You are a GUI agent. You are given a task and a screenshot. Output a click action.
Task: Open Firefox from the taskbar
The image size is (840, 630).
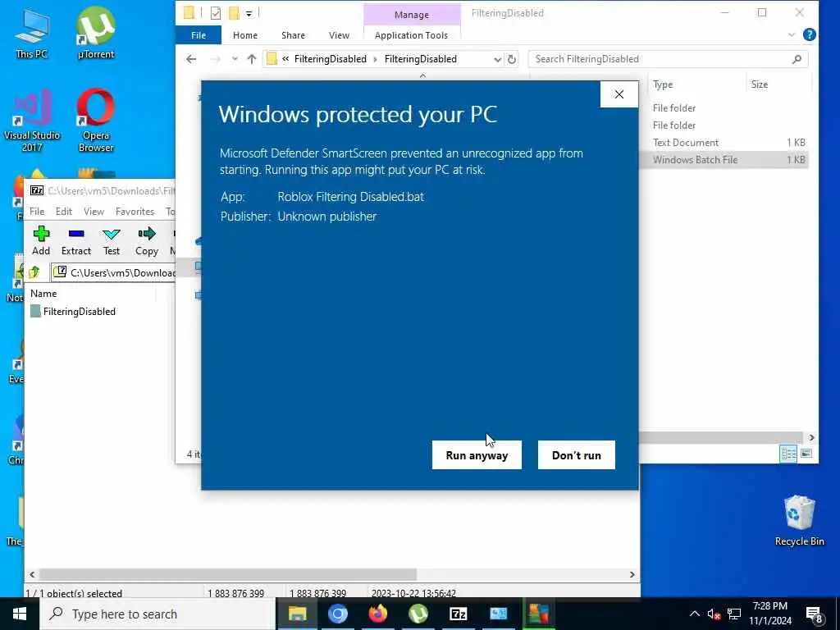click(x=377, y=614)
